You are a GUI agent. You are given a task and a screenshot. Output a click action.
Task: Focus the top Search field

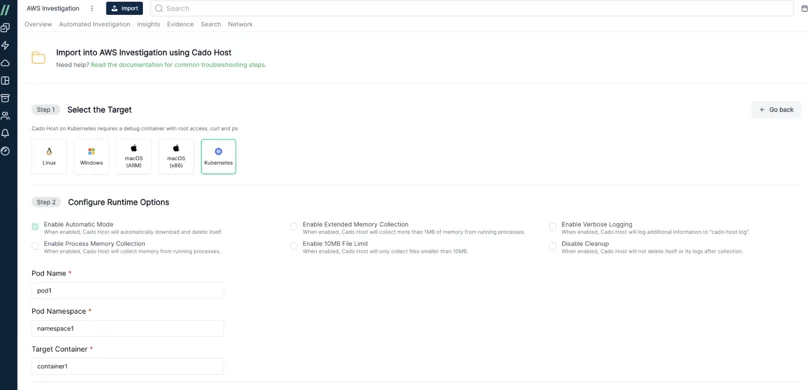point(472,8)
